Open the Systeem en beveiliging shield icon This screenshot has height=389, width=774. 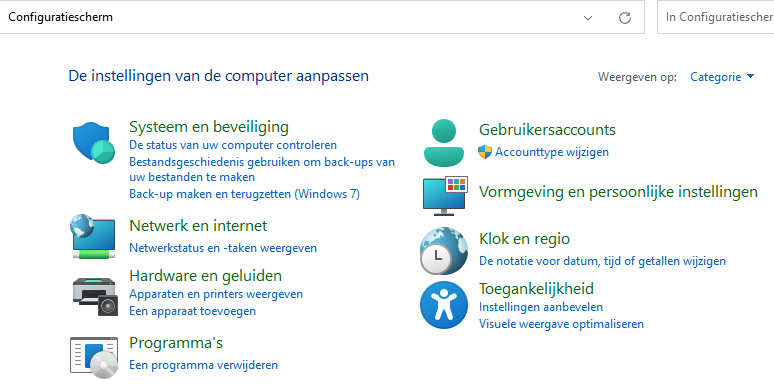(94, 142)
